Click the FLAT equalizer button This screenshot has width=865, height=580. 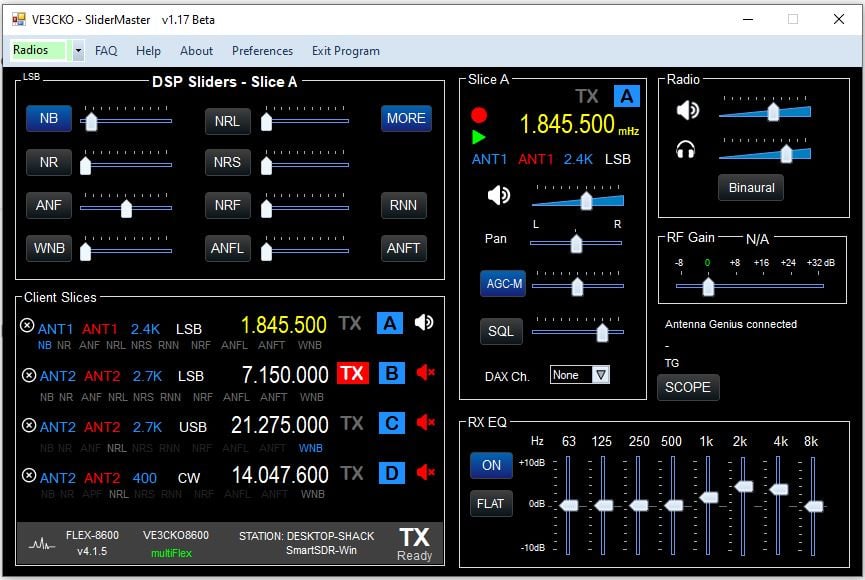point(491,503)
